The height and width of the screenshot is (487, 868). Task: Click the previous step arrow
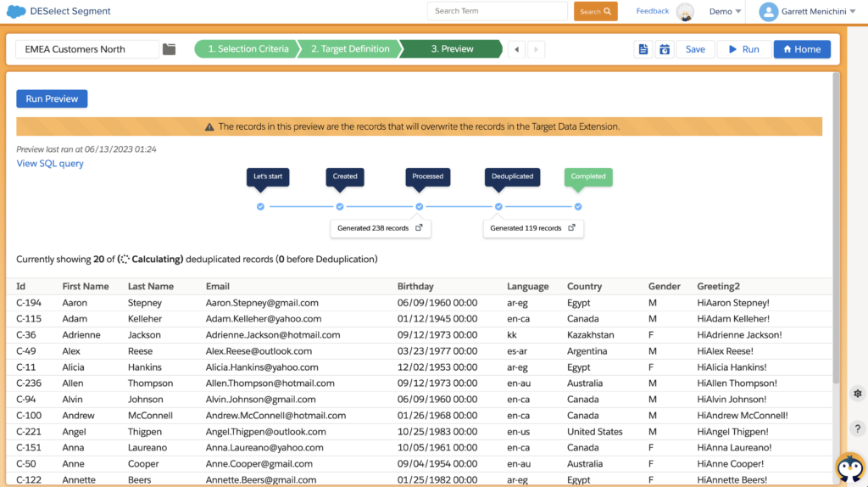[516, 49]
